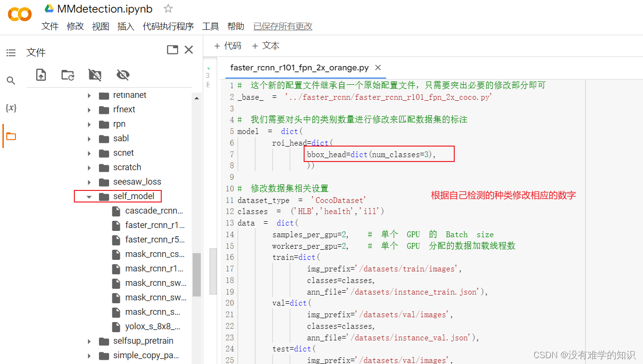Open the 帮助 menu

[236, 27]
